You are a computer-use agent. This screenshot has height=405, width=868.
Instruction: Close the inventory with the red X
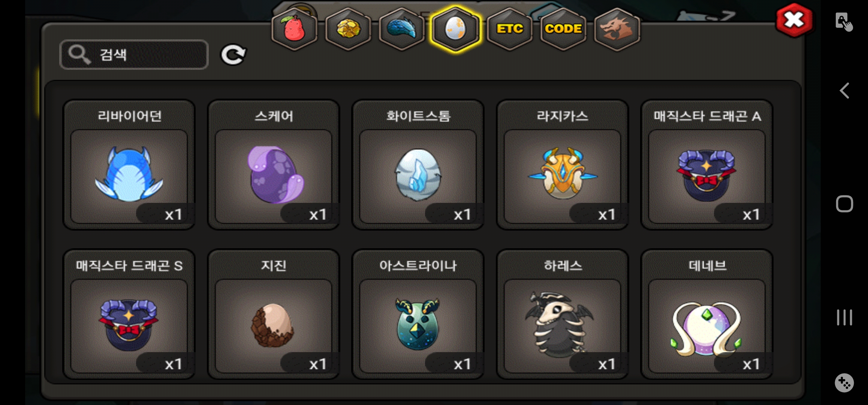[794, 20]
